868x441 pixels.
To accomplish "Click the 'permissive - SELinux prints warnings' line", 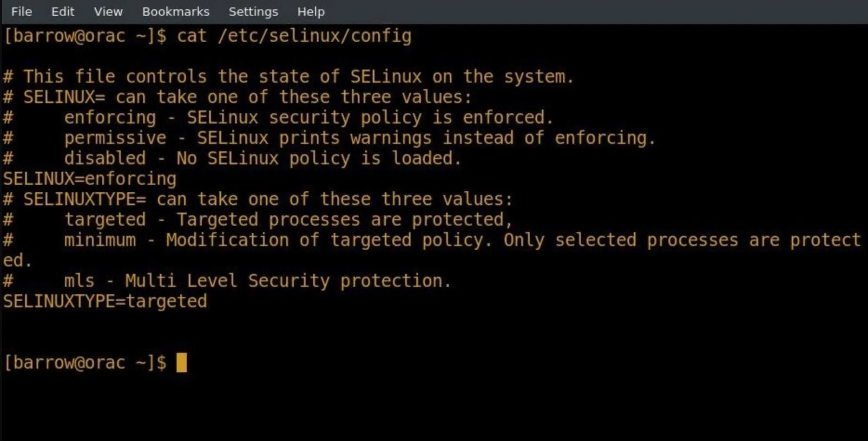I will click(x=360, y=138).
